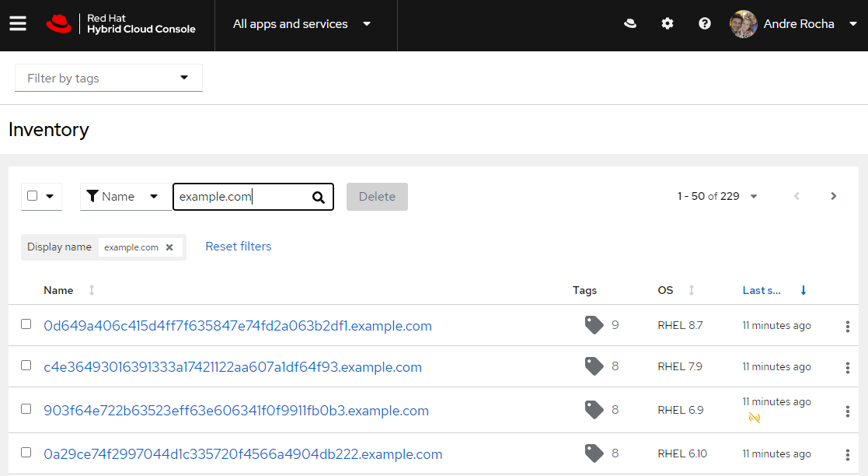Open host 903f64e722b63523eff63e606341f0f9911fb0b3.example.com
The width and height of the screenshot is (868, 476).
pyautogui.click(x=236, y=411)
